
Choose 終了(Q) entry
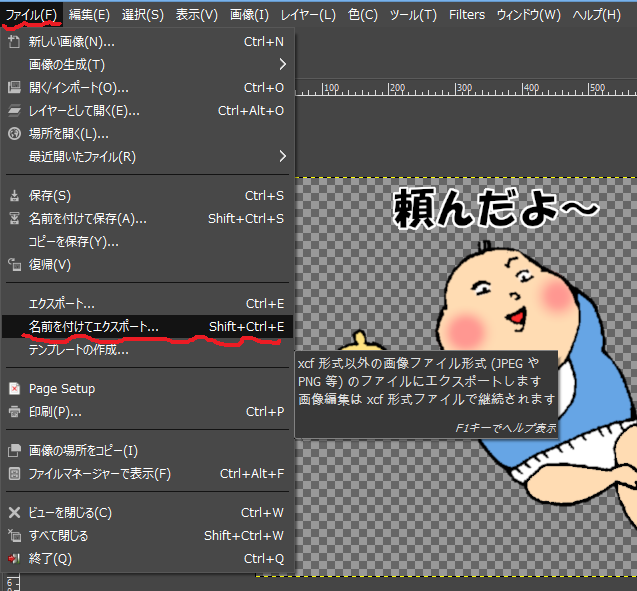click(147, 559)
